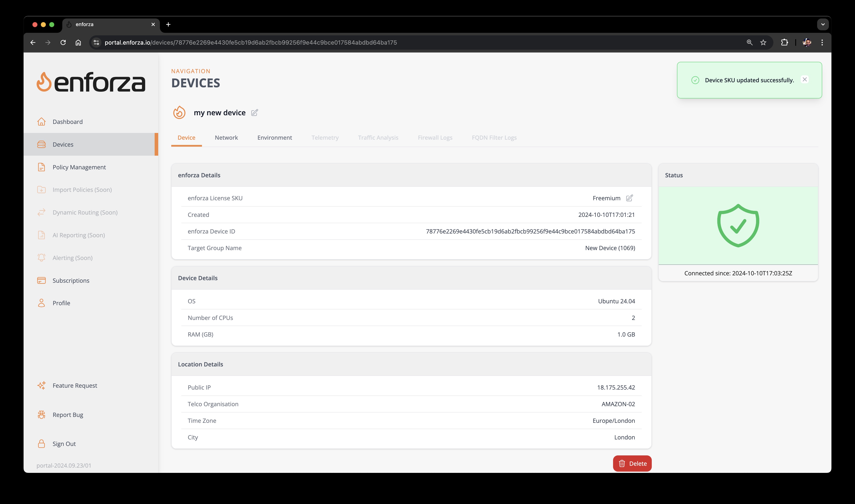Screen dimensions: 855x504
Task: Click the Public IP 18.175.255.42 value
Action: click(x=616, y=387)
